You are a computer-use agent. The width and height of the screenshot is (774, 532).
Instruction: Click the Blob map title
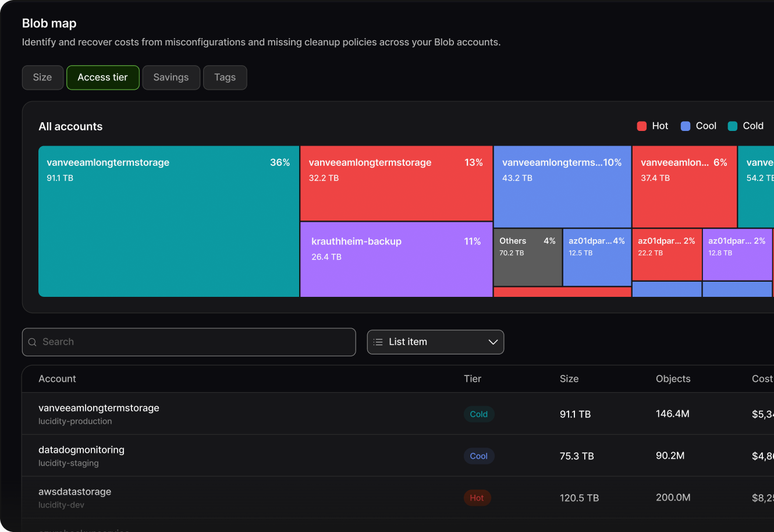pos(49,23)
